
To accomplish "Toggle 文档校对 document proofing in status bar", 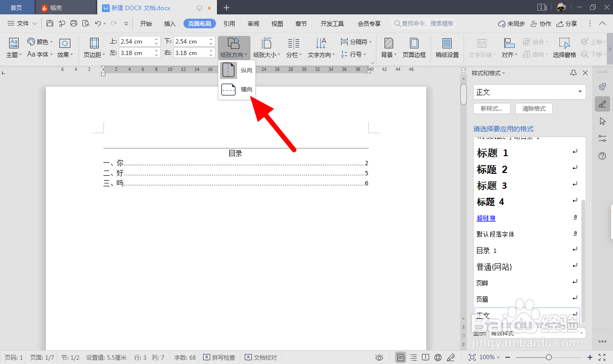I will coord(261,357).
